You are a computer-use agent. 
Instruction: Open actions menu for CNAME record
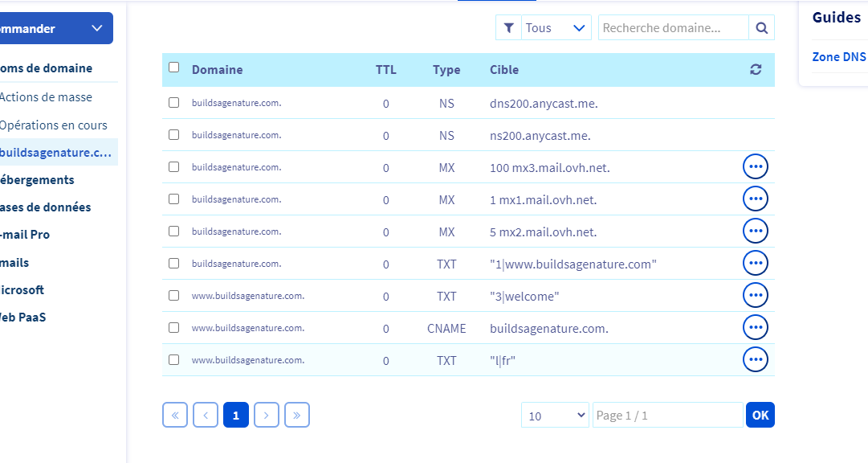pos(755,327)
